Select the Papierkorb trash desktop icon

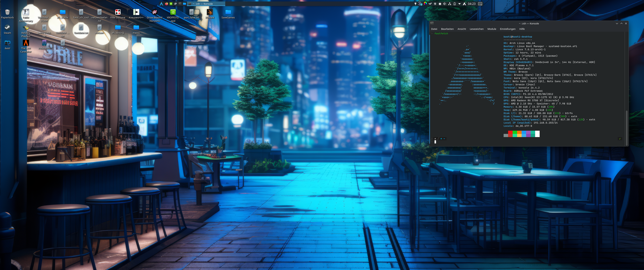[x=8, y=14]
